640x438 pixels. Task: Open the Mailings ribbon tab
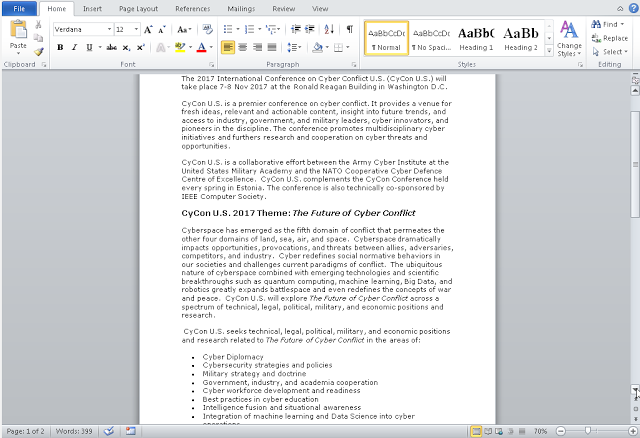pos(240,8)
